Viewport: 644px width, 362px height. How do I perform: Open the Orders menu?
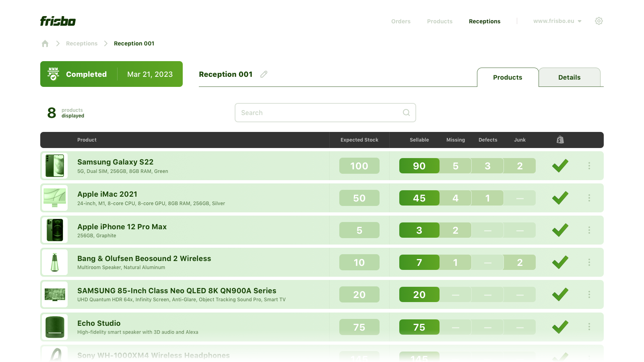coord(401,21)
